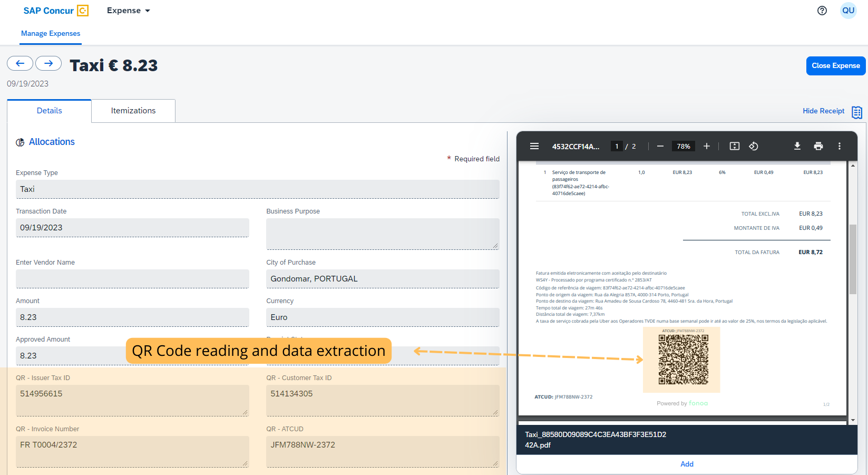Click the Business Purpose text area
This screenshot has width=868, height=475.
pos(383,234)
